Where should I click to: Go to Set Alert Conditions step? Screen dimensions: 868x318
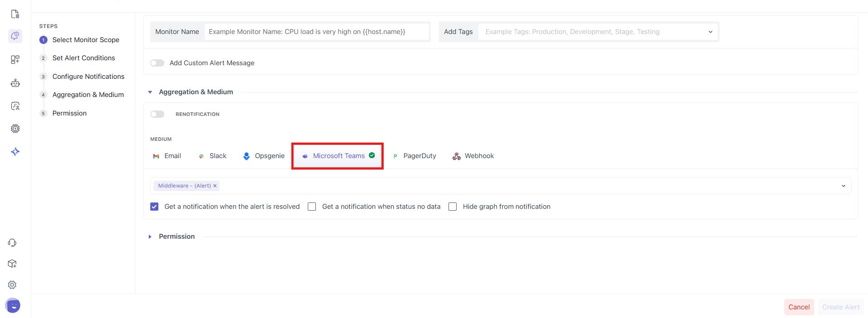point(84,58)
